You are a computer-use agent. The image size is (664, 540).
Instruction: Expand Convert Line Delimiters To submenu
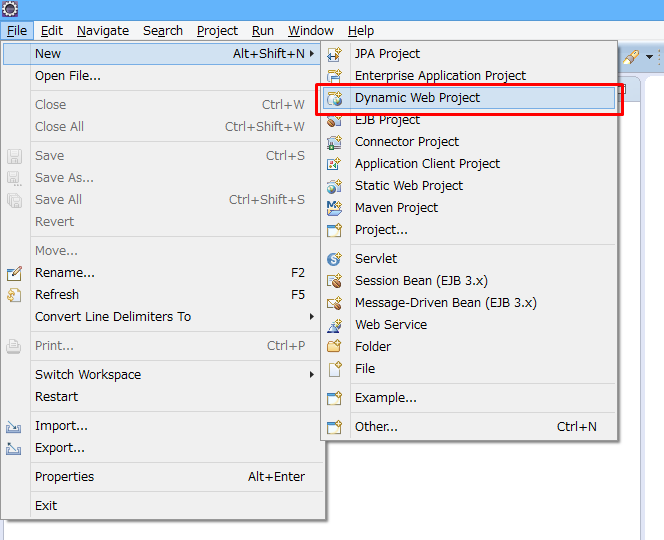pyautogui.click(x=312, y=317)
